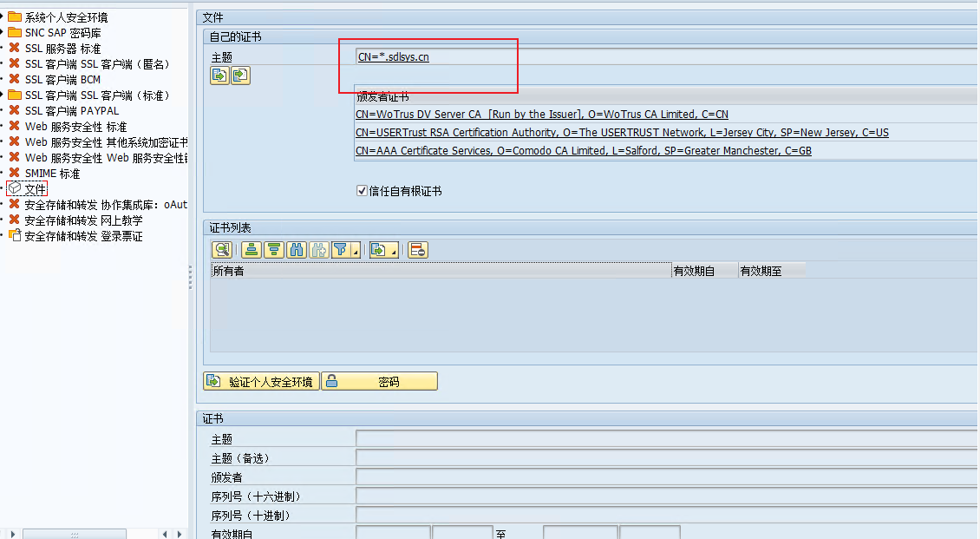The width and height of the screenshot is (980, 539).
Task: Open the CN=*.sdlsys.cn subject link
Action: point(393,57)
